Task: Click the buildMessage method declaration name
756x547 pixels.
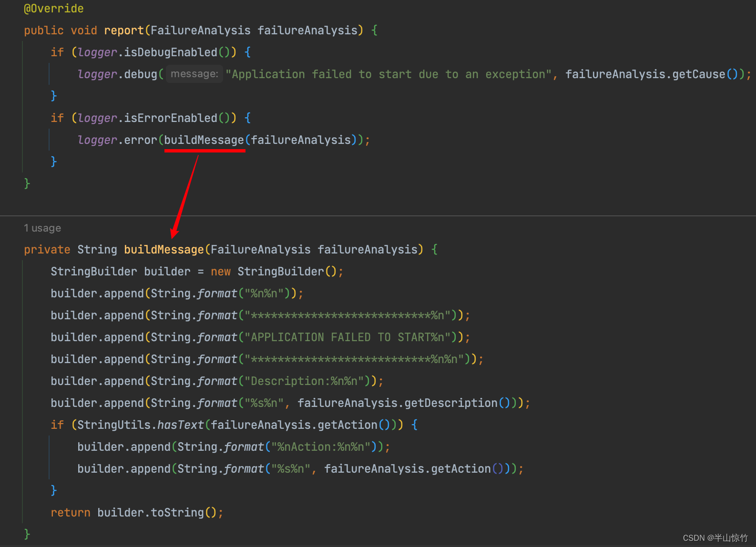Action: [x=164, y=250]
